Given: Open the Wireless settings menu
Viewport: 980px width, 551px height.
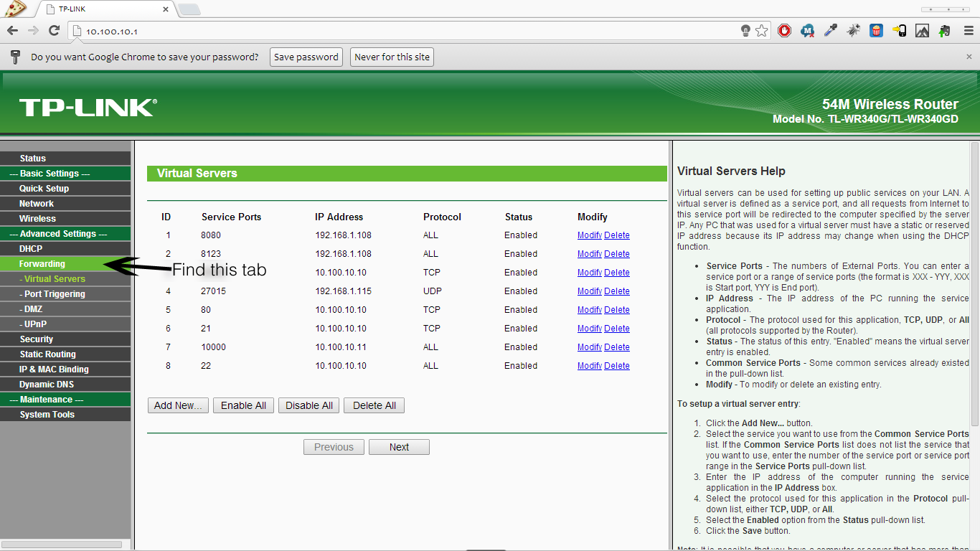Looking at the screenshot, I should click(65, 219).
